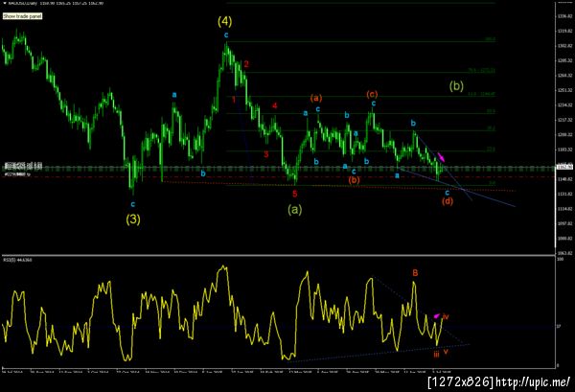The height and width of the screenshot is (392, 575).
Task: Select the orange B label in the RSI window
Action: pyautogui.click(x=415, y=273)
